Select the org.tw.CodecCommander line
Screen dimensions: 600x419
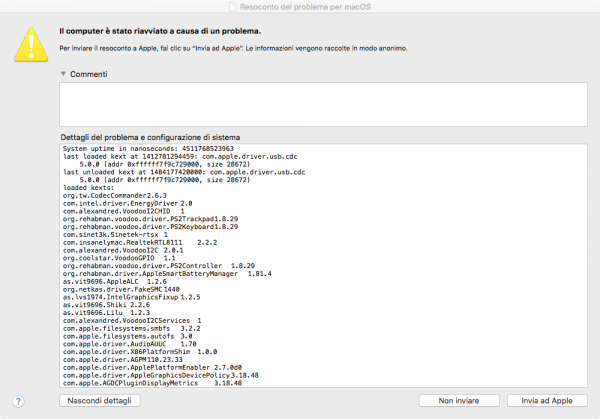[x=115, y=196]
